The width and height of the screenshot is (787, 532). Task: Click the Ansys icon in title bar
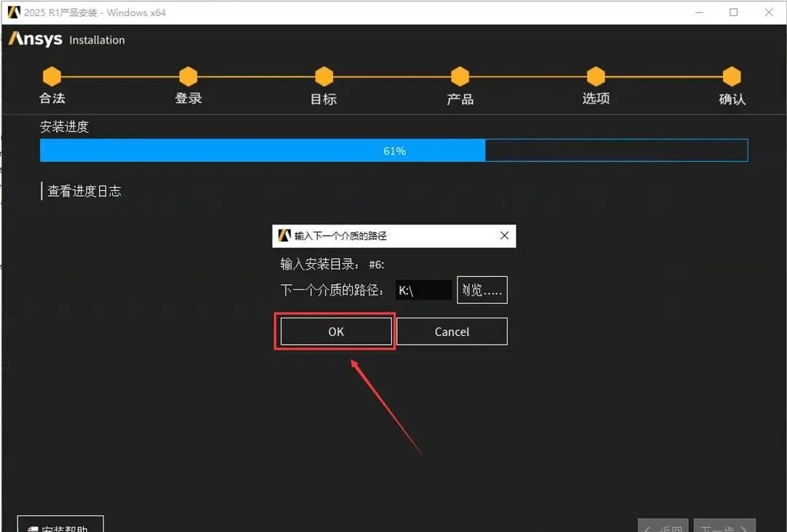point(14,12)
